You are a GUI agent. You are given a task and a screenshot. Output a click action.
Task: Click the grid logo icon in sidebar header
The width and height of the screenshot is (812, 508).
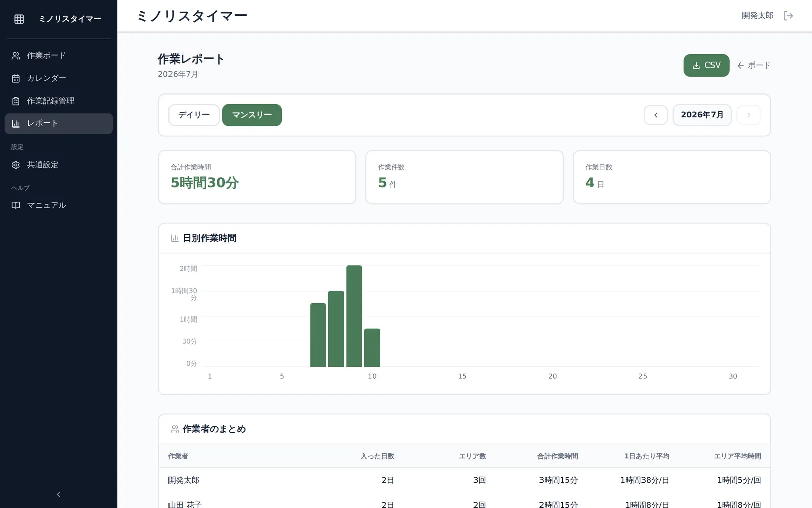(19, 19)
